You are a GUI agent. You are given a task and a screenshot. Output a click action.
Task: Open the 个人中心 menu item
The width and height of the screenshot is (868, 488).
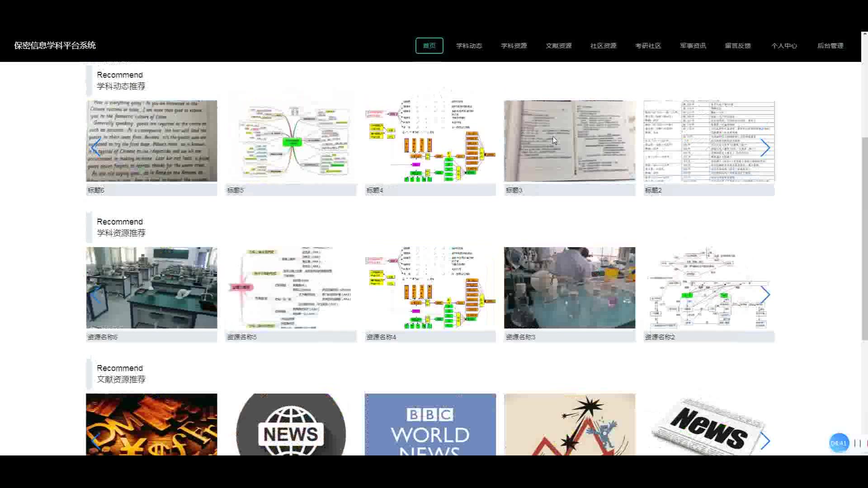[784, 46]
